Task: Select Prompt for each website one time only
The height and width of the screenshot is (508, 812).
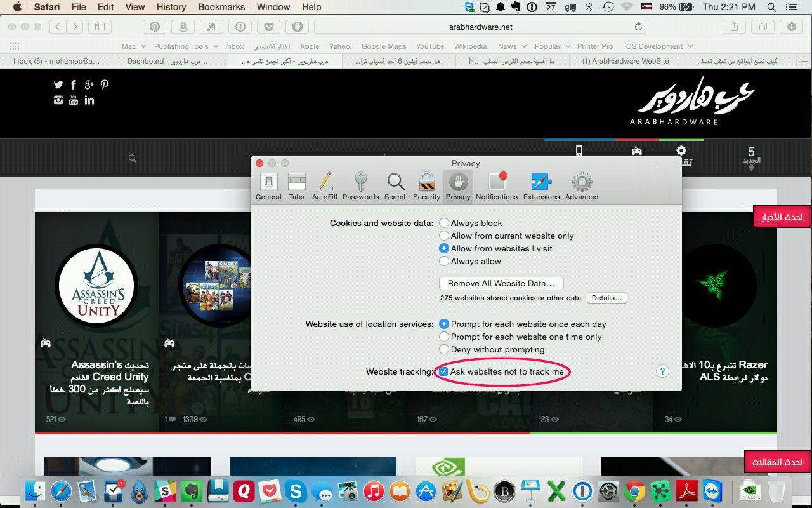Action: click(520, 337)
